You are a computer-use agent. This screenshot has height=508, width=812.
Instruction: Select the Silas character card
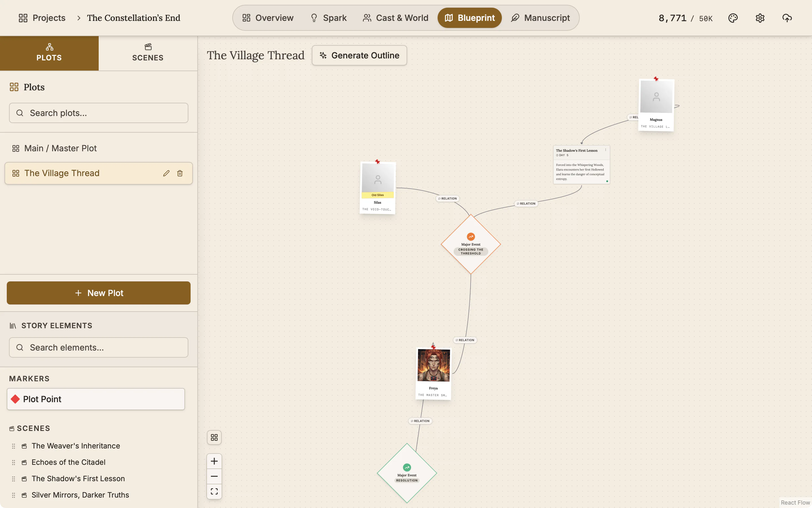click(x=378, y=188)
